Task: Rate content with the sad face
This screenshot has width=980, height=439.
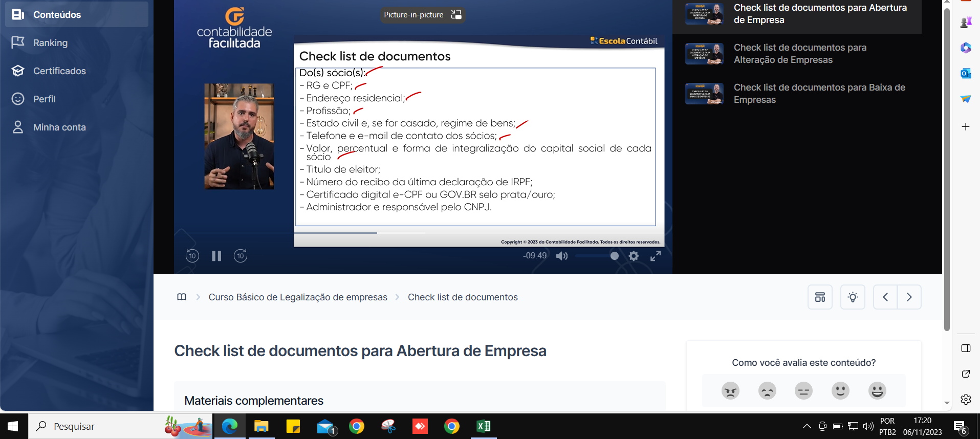Action: (x=767, y=391)
